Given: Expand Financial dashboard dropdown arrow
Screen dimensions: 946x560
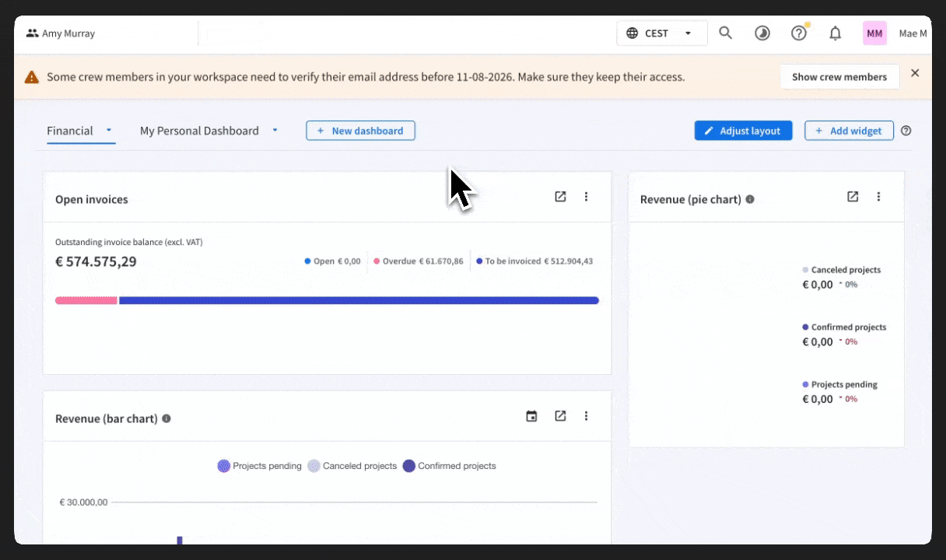Looking at the screenshot, I should click(x=109, y=130).
